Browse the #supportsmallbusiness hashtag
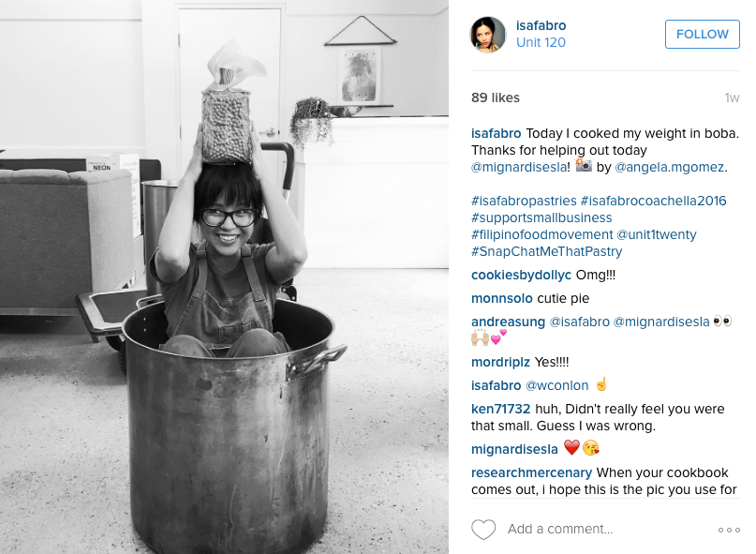Viewport: 756px width, 554px height. coord(541,217)
